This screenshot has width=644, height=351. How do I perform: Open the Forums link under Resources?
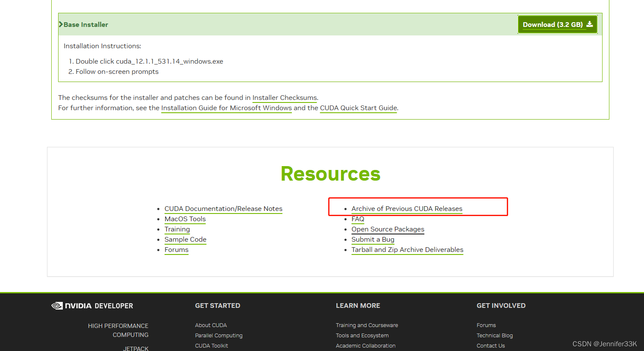[176, 250]
